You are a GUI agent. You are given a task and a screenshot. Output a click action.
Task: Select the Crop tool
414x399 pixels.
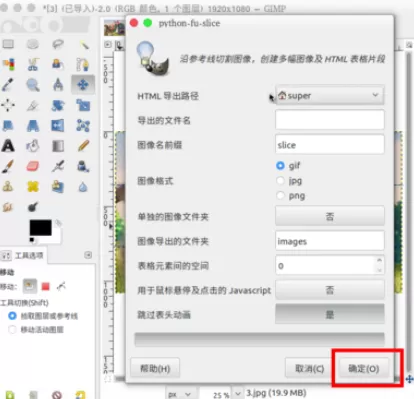tap(33, 105)
